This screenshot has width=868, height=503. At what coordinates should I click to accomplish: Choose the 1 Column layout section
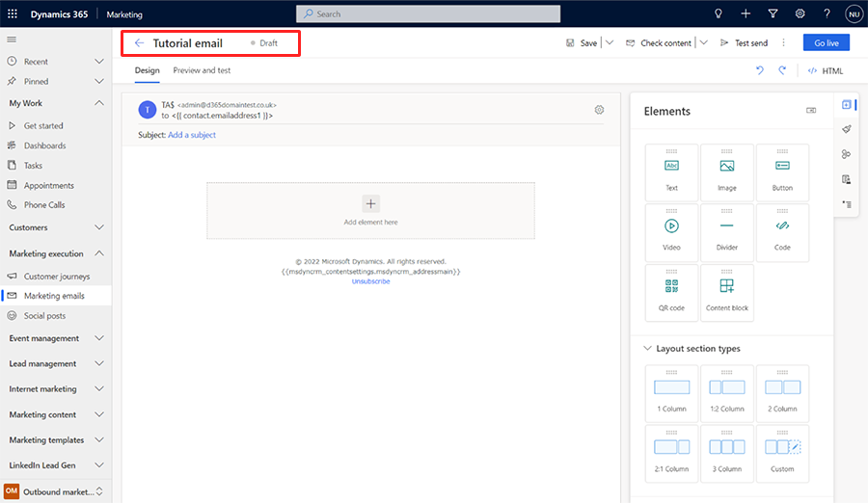[x=671, y=393]
